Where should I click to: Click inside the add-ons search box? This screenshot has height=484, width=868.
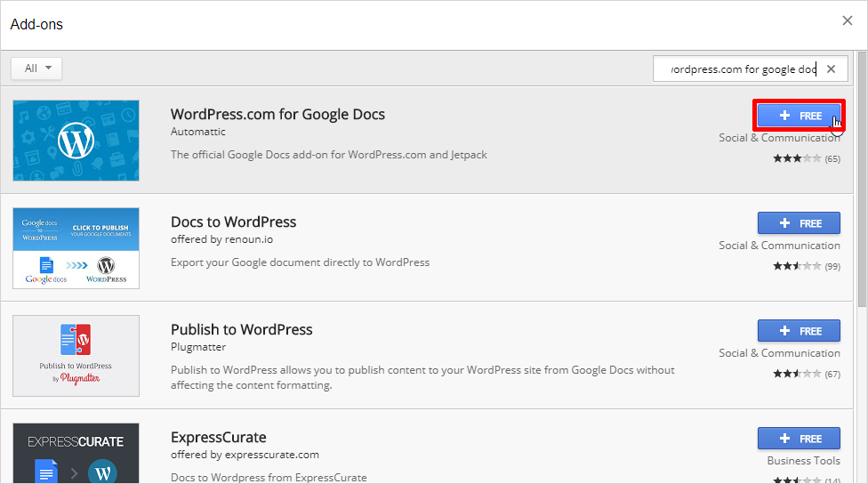(x=741, y=69)
